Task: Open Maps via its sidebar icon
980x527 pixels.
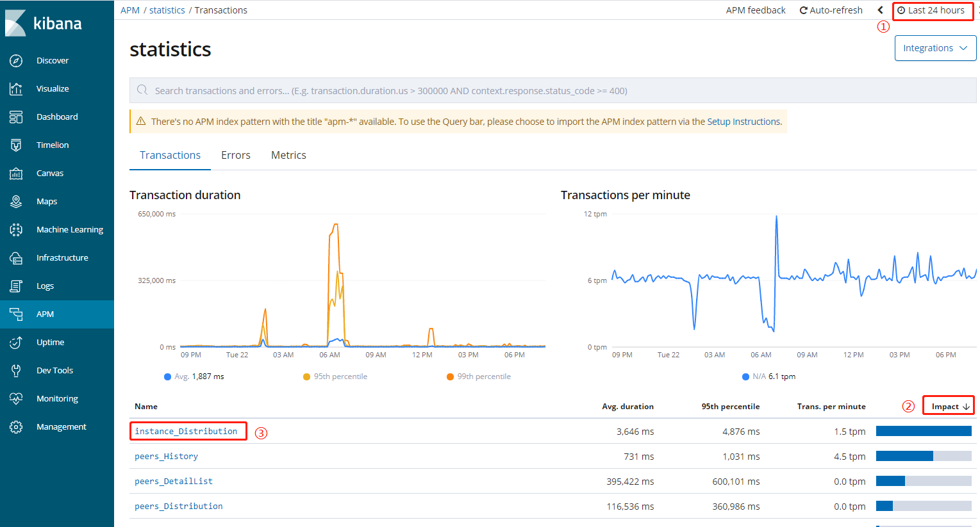Action: point(16,202)
